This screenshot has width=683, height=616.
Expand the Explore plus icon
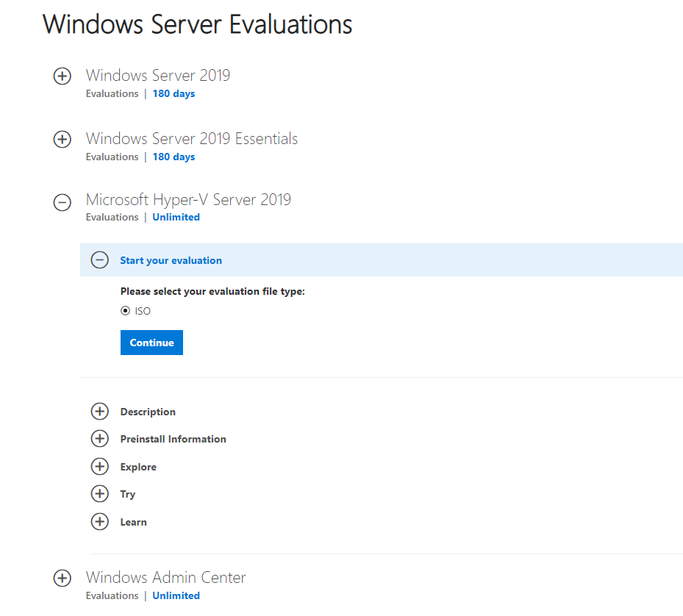coord(100,466)
